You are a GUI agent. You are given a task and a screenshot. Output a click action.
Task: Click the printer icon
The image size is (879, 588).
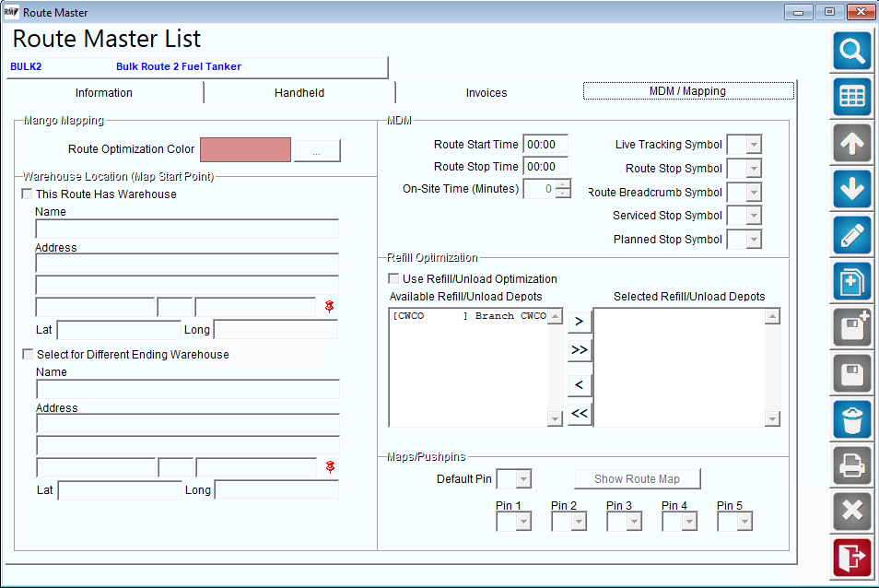(852, 465)
